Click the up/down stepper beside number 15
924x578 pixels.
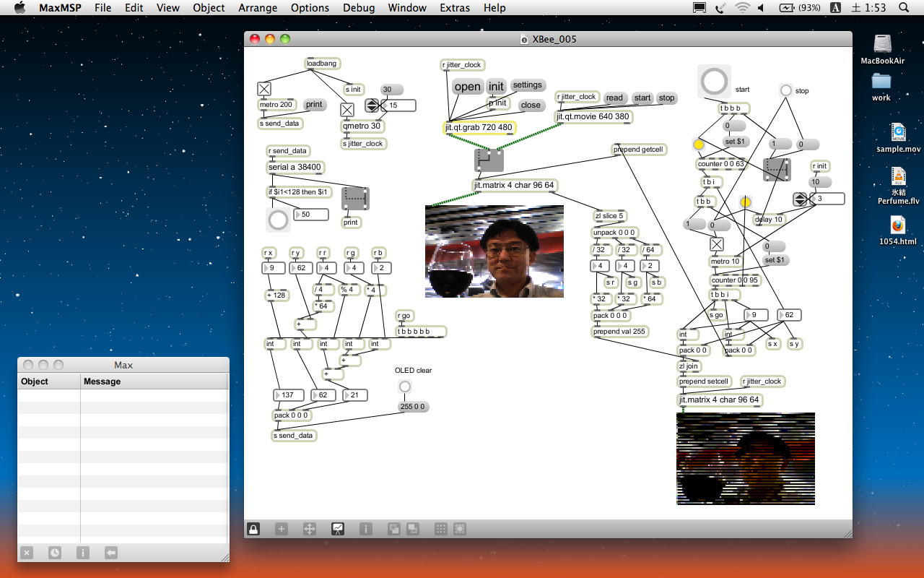pyautogui.click(x=372, y=105)
